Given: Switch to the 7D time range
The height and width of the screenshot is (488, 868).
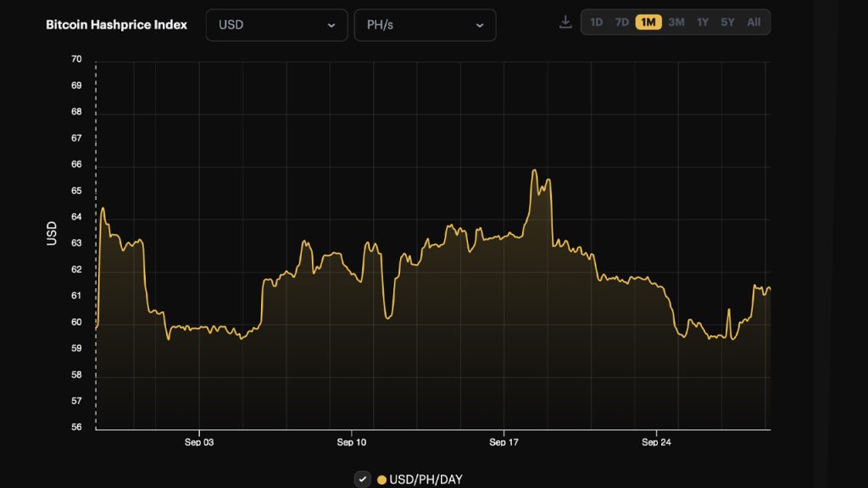Looking at the screenshot, I should tap(622, 22).
